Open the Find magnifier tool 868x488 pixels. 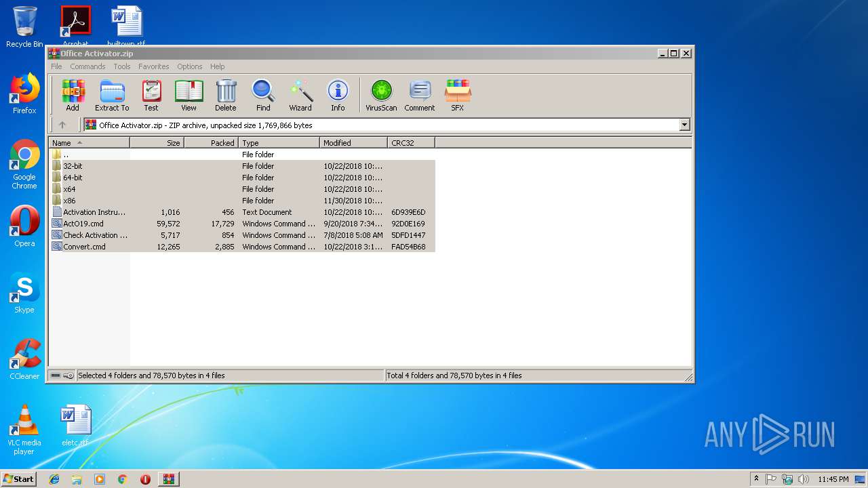click(263, 96)
